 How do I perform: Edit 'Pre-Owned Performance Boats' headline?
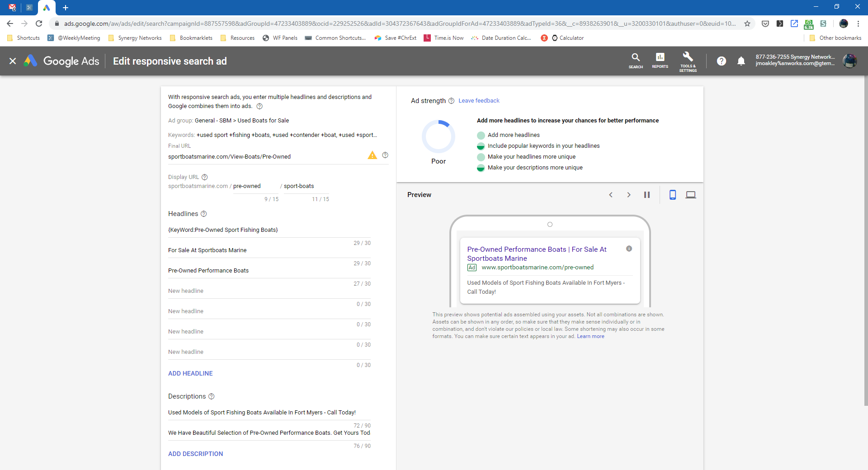coord(269,271)
